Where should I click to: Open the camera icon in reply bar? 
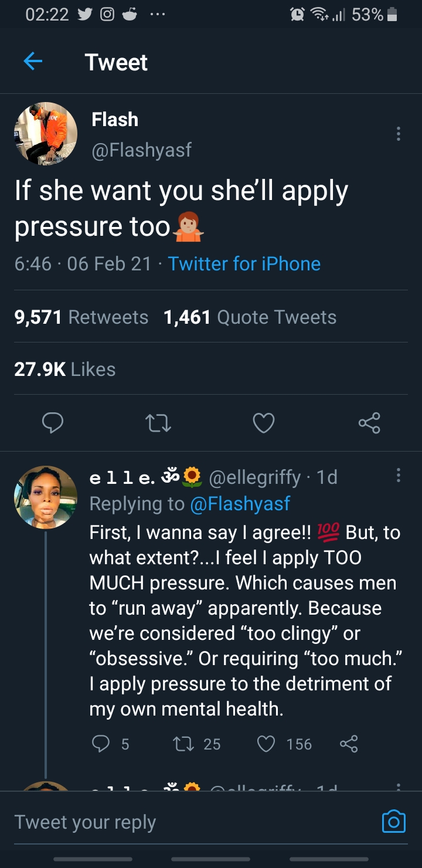click(x=393, y=822)
